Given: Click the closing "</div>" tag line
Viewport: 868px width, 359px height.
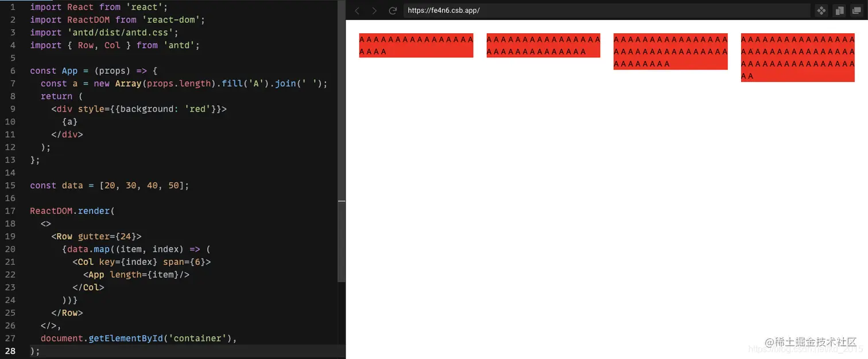Looking at the screenshot, I should tap(67, 134).
